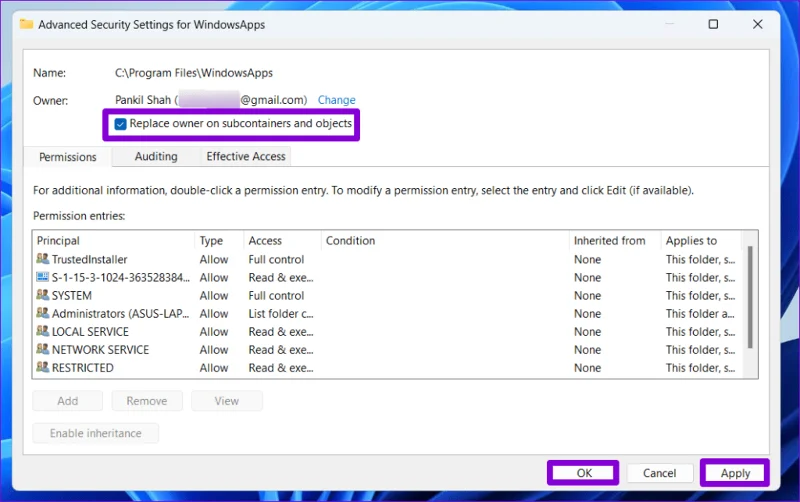This screenshot has height=502, width=800.
Task: Click the TrustedInstaller principal icon
Action: [x=43, y=259]
